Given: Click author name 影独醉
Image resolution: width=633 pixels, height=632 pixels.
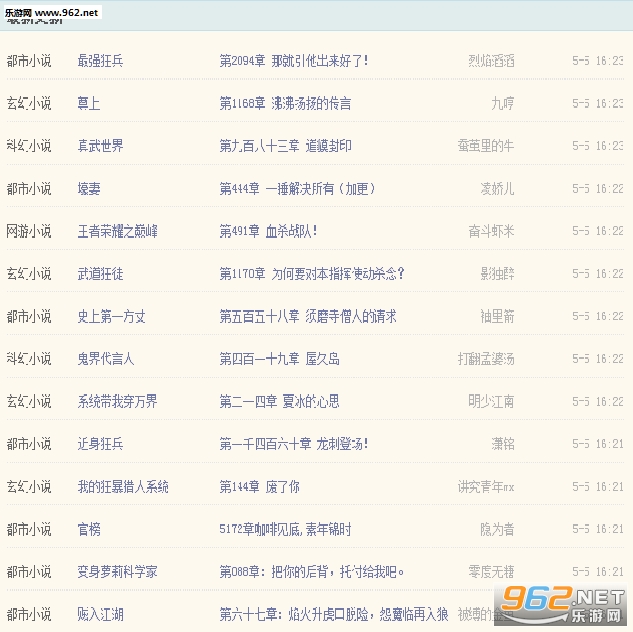Looking at the screenshot, I should tap(497, 274).
